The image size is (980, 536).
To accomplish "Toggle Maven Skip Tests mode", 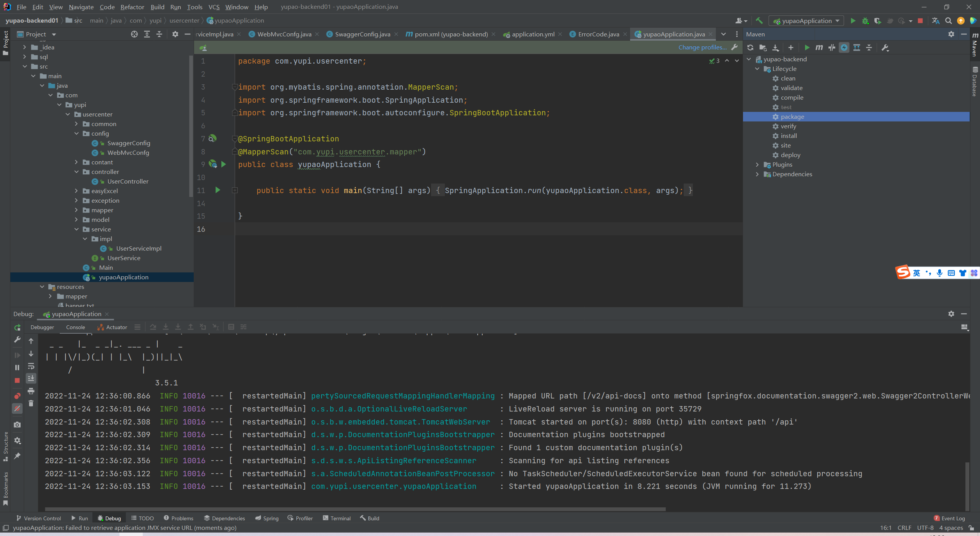I will tap(844, 48).
